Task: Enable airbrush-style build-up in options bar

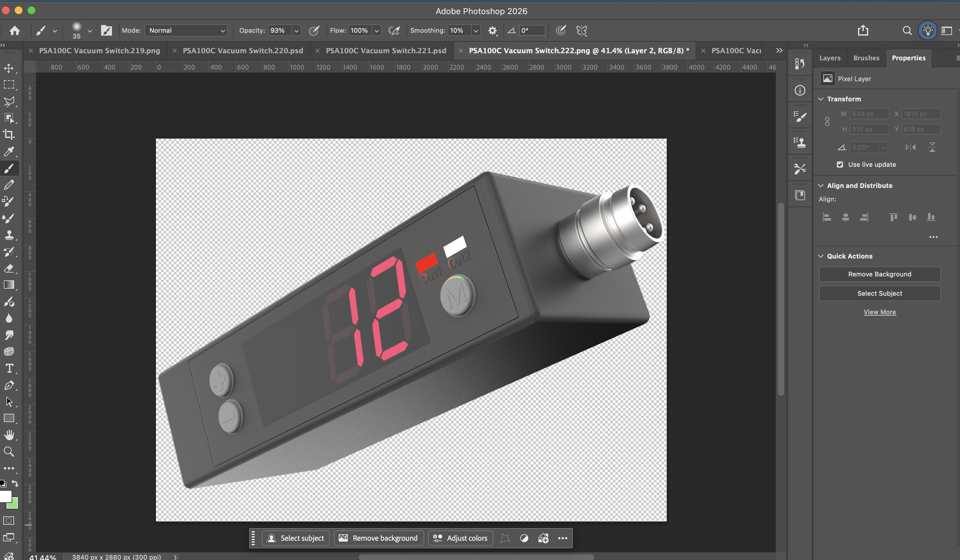Action: (395, 30)
